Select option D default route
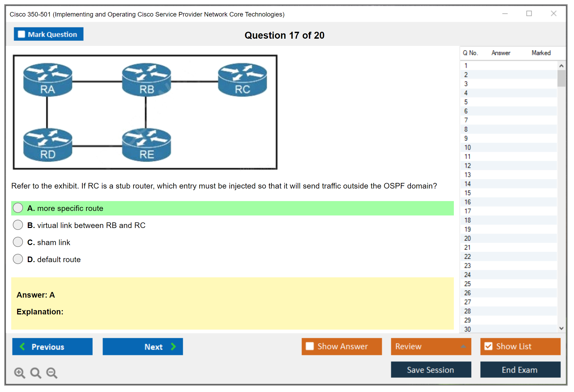 [18, 259]
